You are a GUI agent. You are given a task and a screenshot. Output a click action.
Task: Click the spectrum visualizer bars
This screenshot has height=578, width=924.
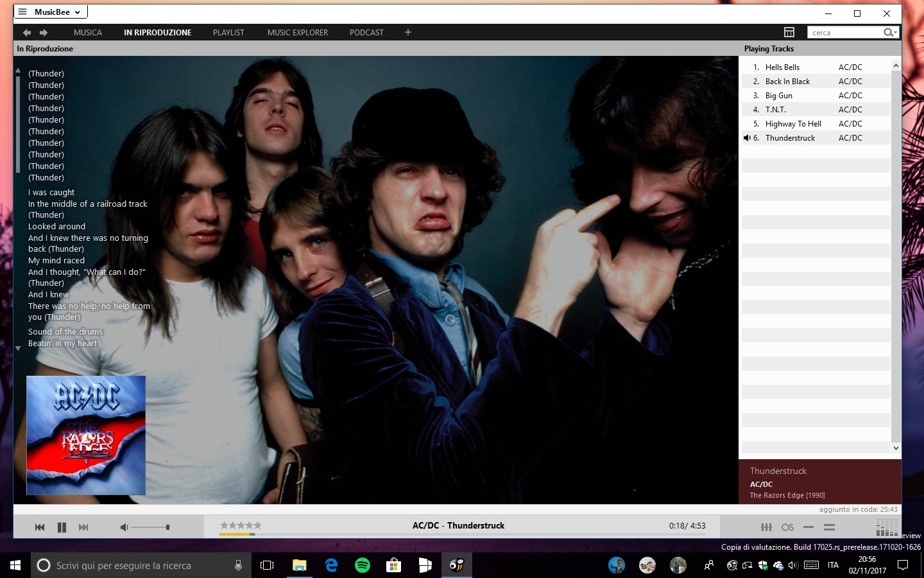pos(887,528)
